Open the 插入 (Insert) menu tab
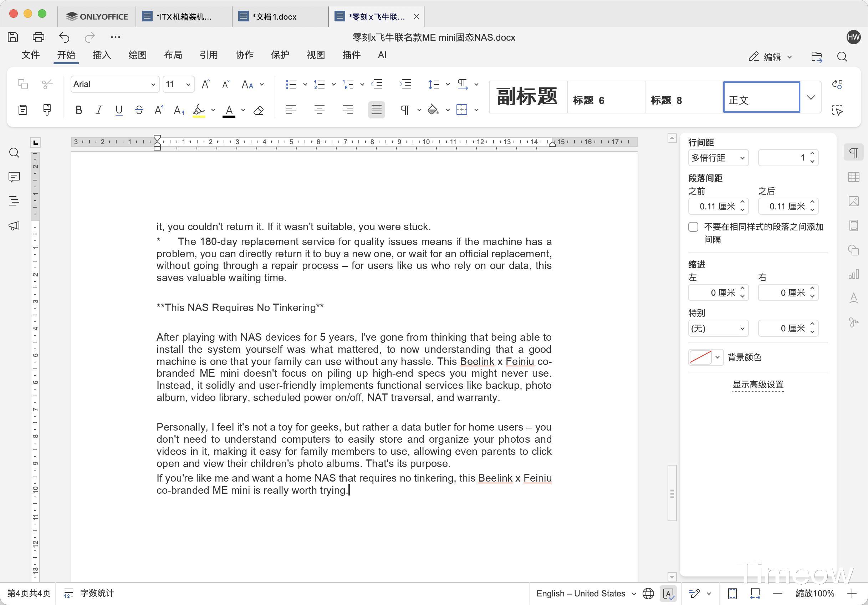 [102, 55]
